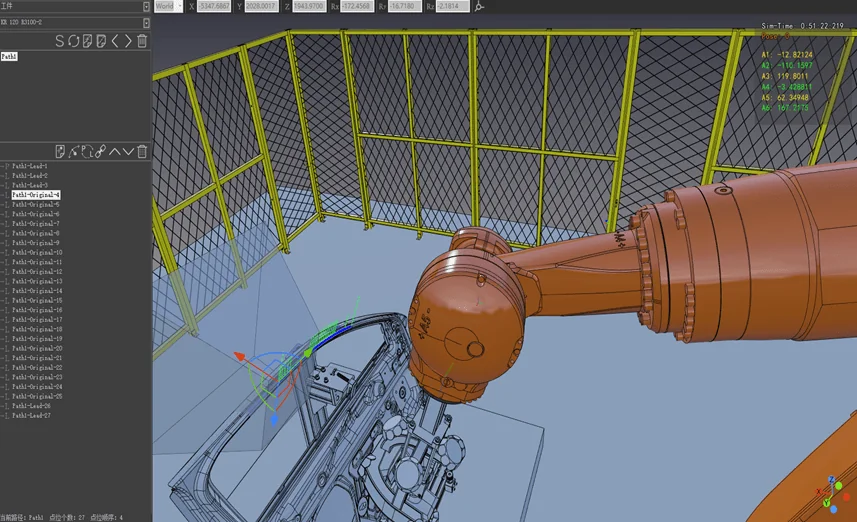Screen dimensions: 857x522
Task: Select Path1-Original-10 point entry
Action: (x=37, y=253)
